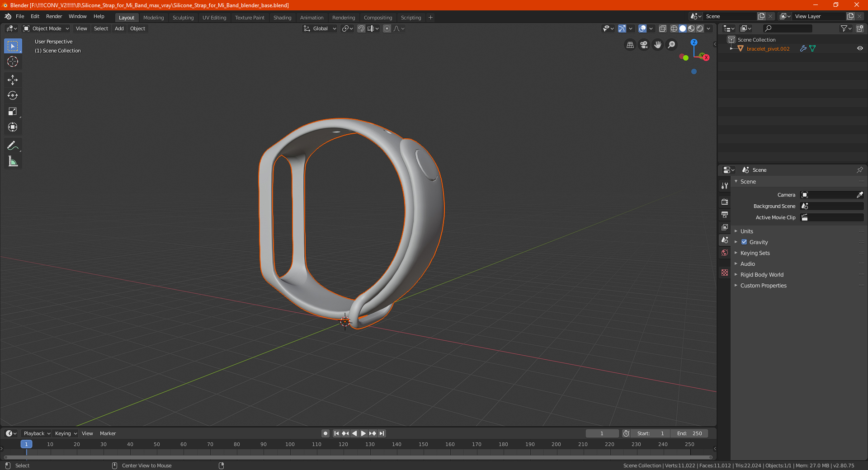Choose the Rotate tool in toolbar

click(13, 95)
